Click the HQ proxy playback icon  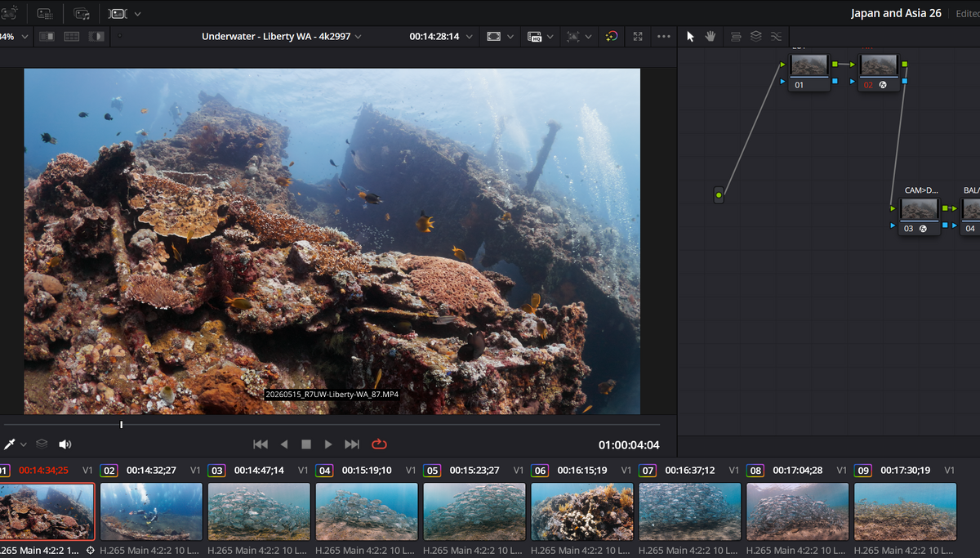535,37
